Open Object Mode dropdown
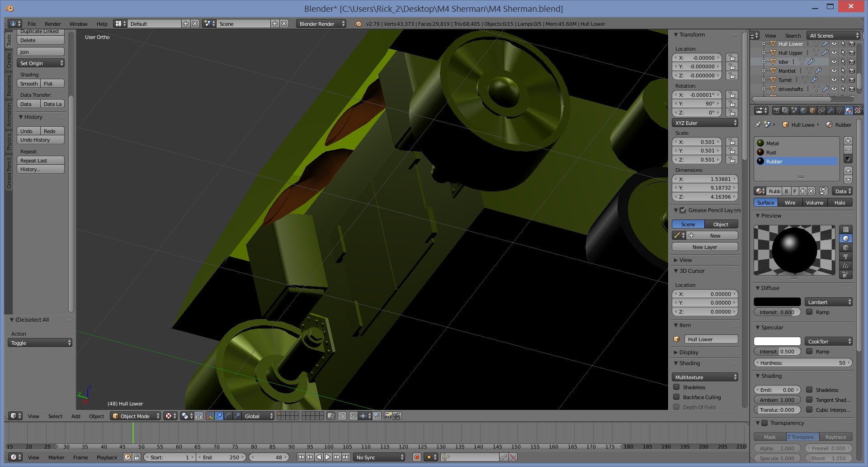The width and height of the screenshot is (868, 467). pos(135,416)
